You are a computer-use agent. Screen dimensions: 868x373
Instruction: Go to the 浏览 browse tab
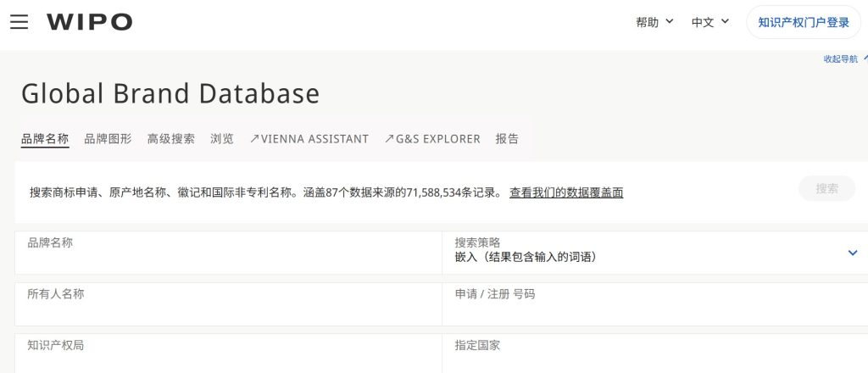(x=222, y=139)
